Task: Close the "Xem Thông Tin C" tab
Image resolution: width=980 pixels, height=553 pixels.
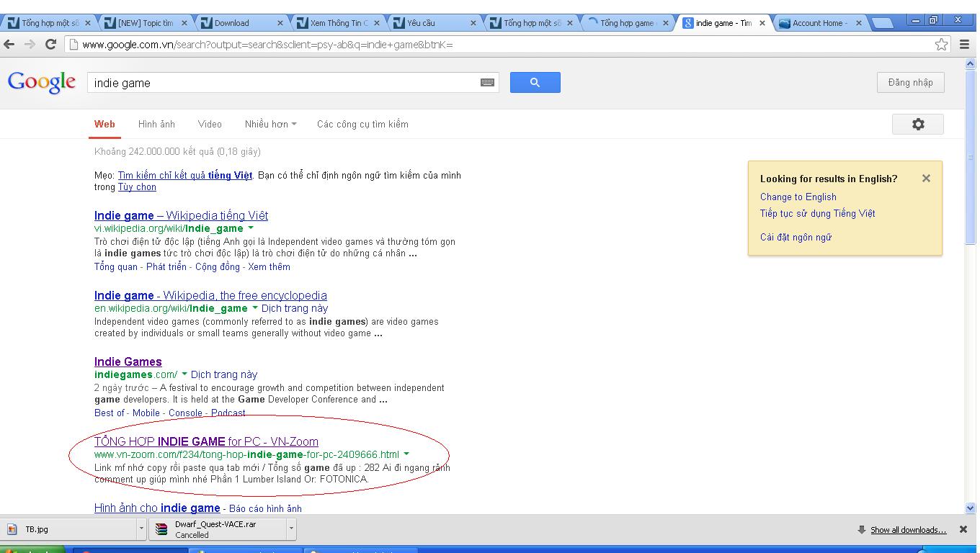Action: coord(377,23)
